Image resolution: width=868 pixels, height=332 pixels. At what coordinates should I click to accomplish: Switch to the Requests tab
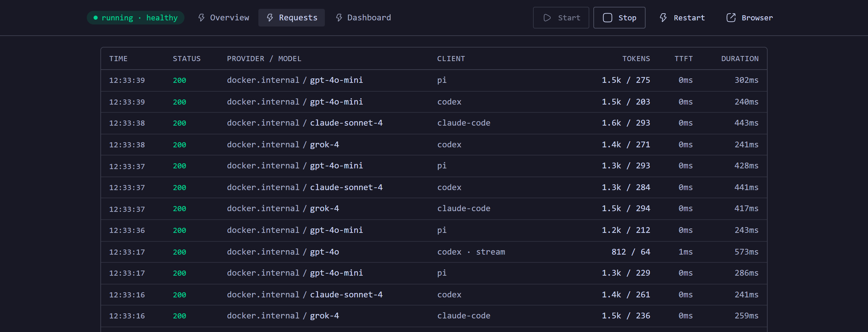[x=292, y=18]
